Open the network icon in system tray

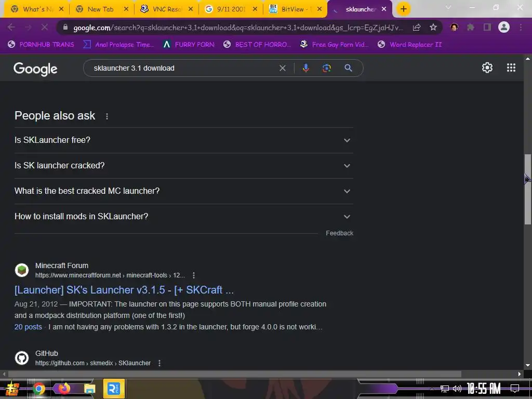[x=445, y=389]
